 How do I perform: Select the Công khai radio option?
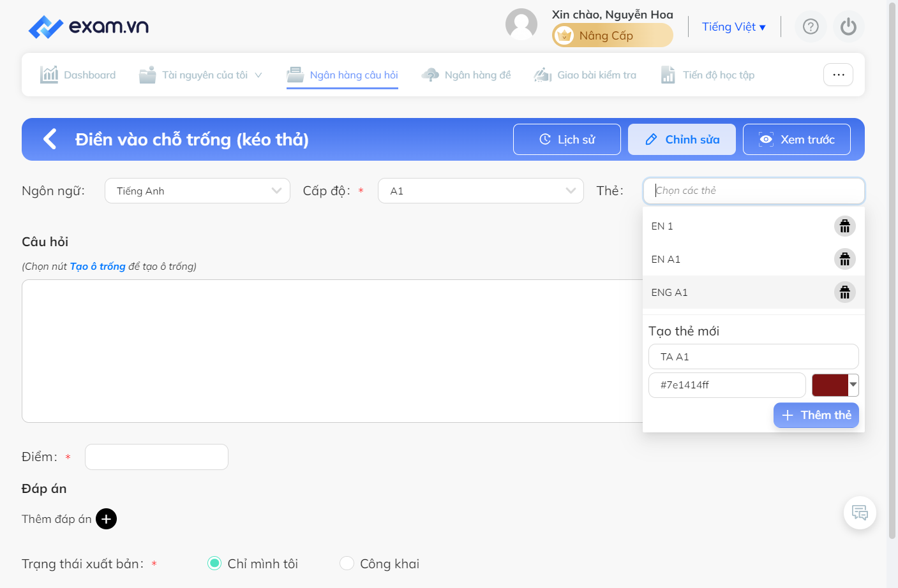(x=347, y=563)
